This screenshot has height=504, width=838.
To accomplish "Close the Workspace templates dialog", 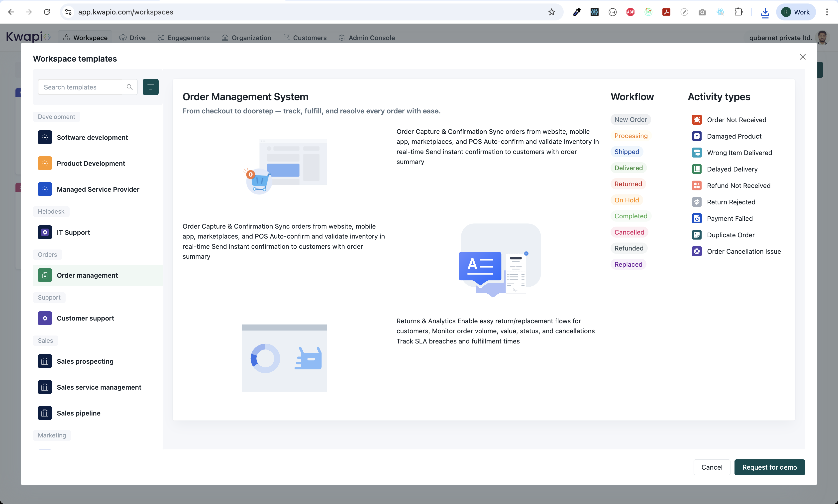I will point(803,57).
